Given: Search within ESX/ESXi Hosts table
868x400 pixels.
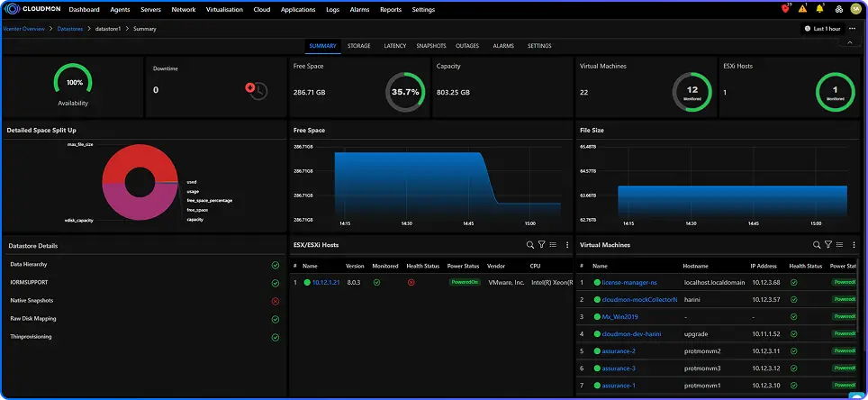Looking at the screenshot, I should pyautogui.click(x=529, y=244).
